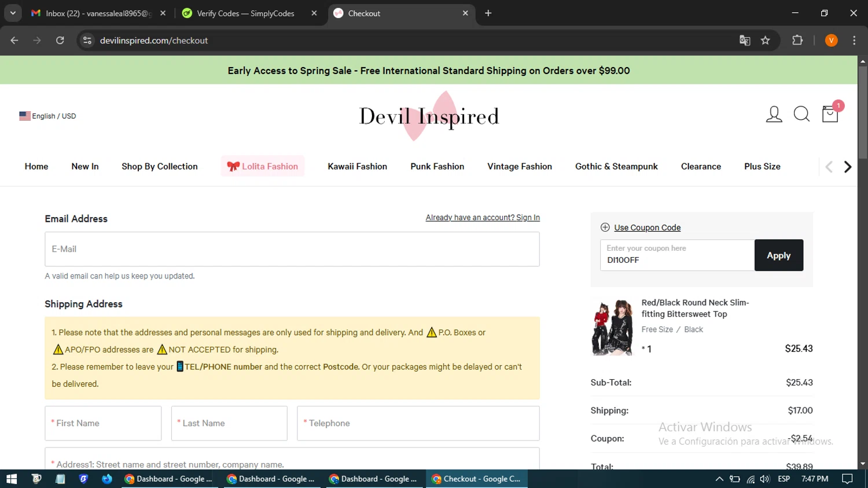This screenshot has width=868, height=488.
Task: Click the First Name field
Action: pos(103,423)
